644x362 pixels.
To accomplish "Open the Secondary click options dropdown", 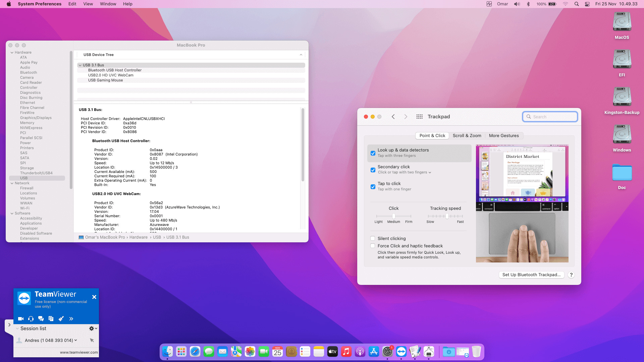I will coord(430,173).
